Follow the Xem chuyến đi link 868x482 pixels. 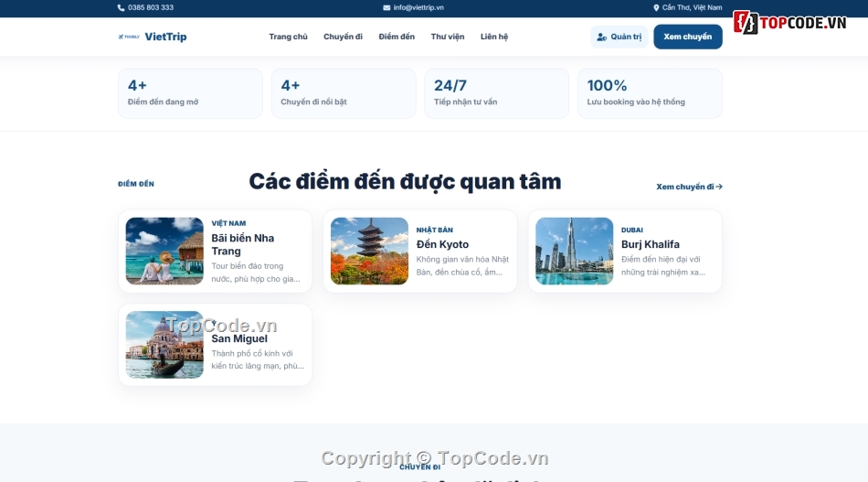click(x=689, y=187)
